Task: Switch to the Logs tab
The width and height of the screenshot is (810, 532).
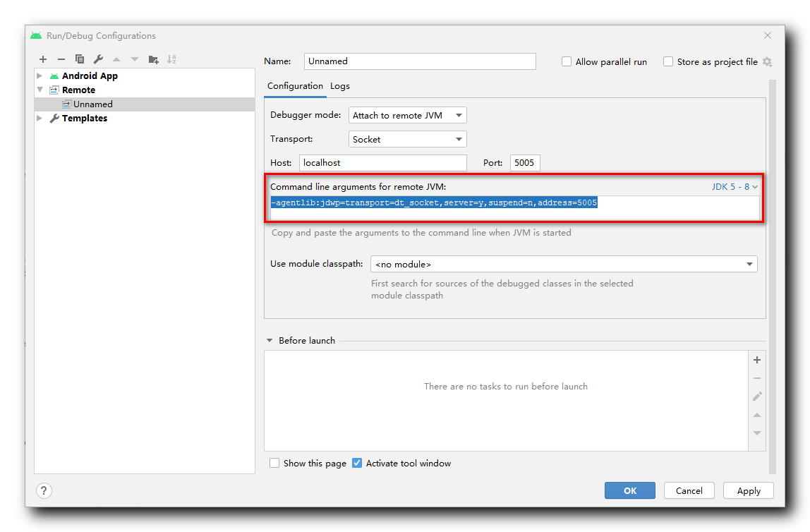Action: coord(340,86)
